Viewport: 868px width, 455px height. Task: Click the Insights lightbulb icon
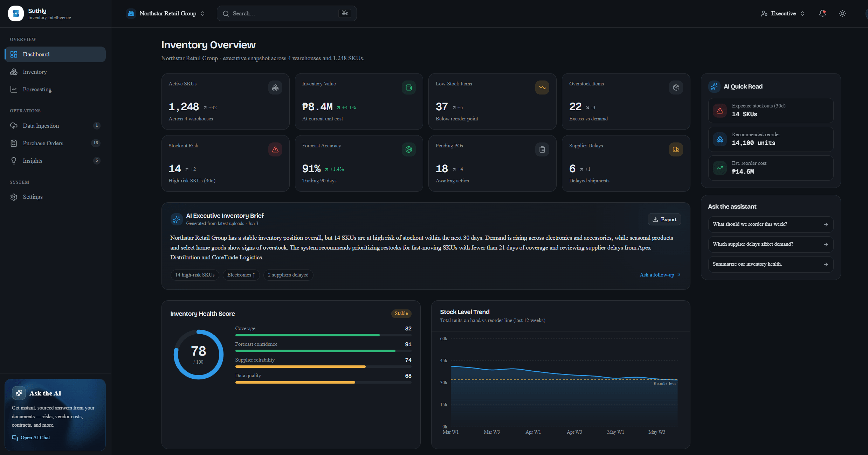(14, 161)
